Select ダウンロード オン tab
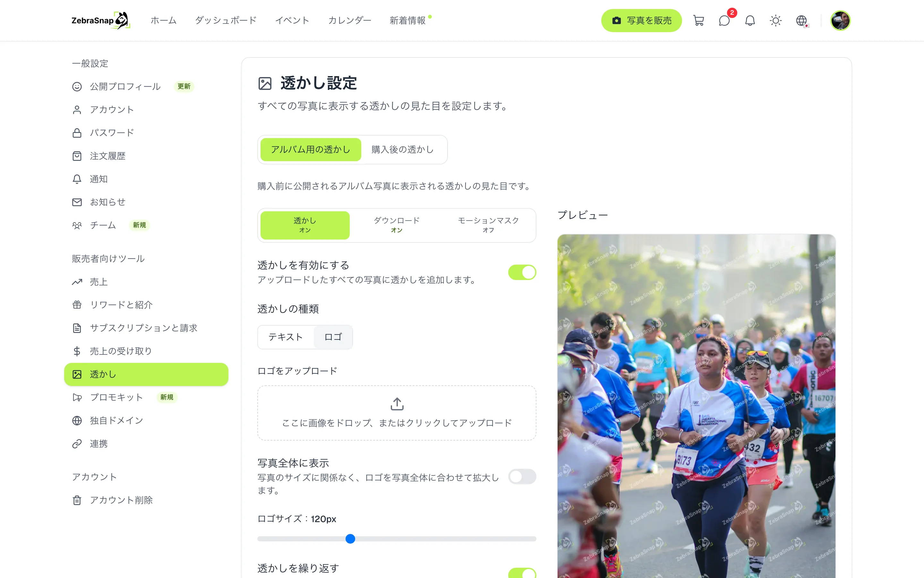The image size is (924, 578). coord(396,225)
